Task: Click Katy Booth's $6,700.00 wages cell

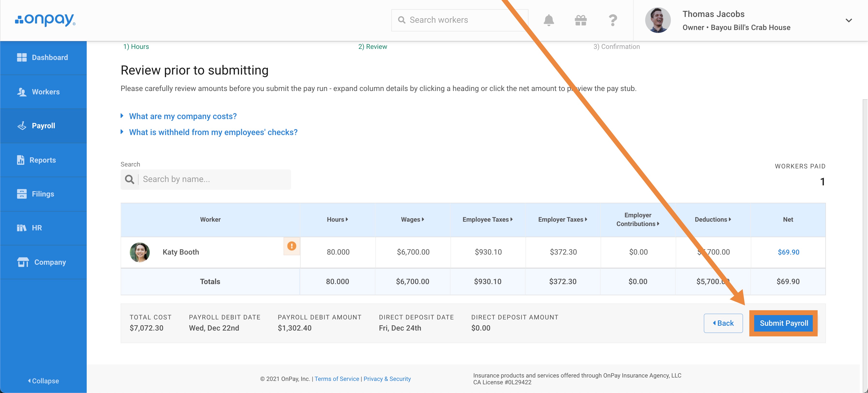Action: [413, 252]
